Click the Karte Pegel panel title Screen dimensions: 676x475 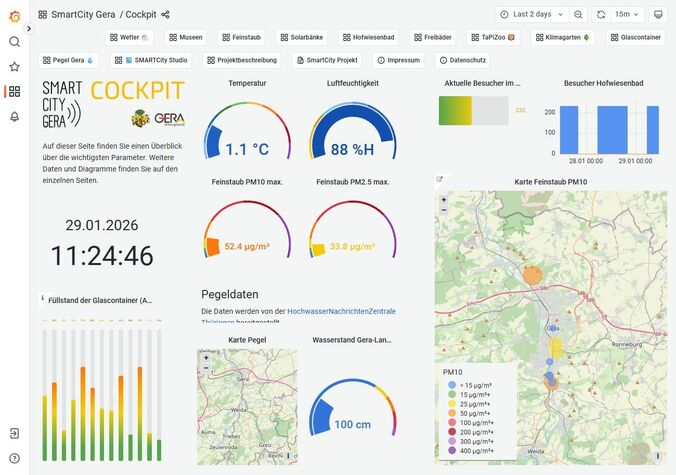click(247, 340)
